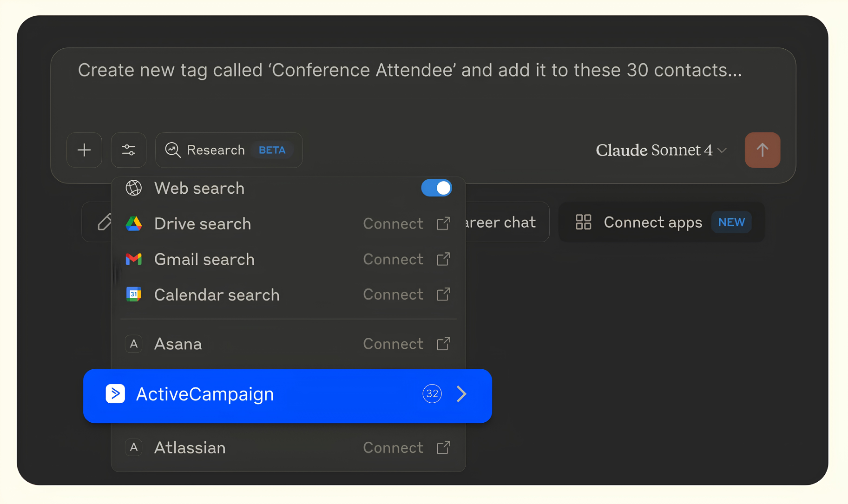Open the Atlassian external link icon

point(443,447)
